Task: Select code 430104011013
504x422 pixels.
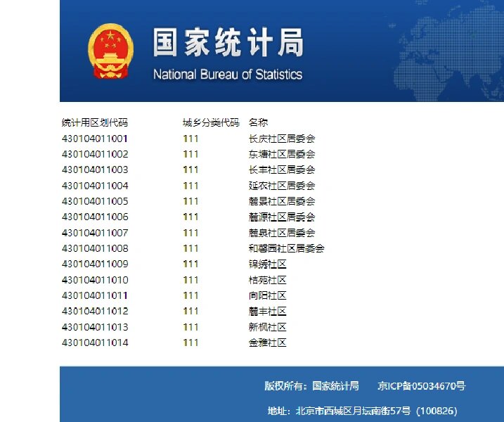Action: coord(95,327)
